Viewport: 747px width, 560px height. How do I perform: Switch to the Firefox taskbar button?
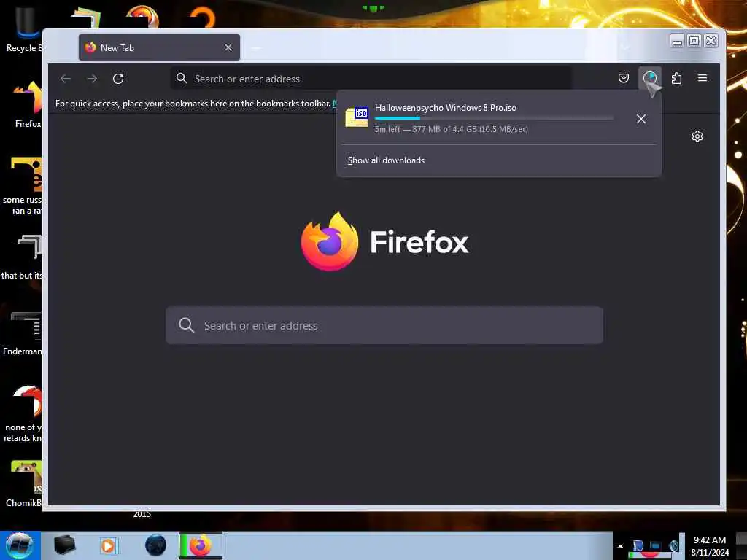point(201,545)
